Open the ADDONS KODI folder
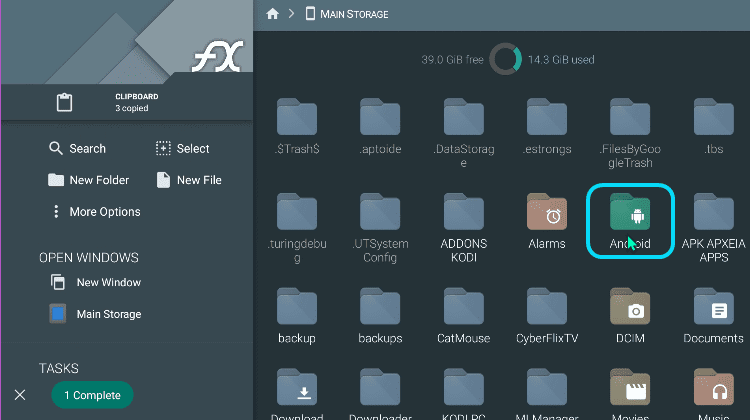750x420 pixels. pos(463,228)
